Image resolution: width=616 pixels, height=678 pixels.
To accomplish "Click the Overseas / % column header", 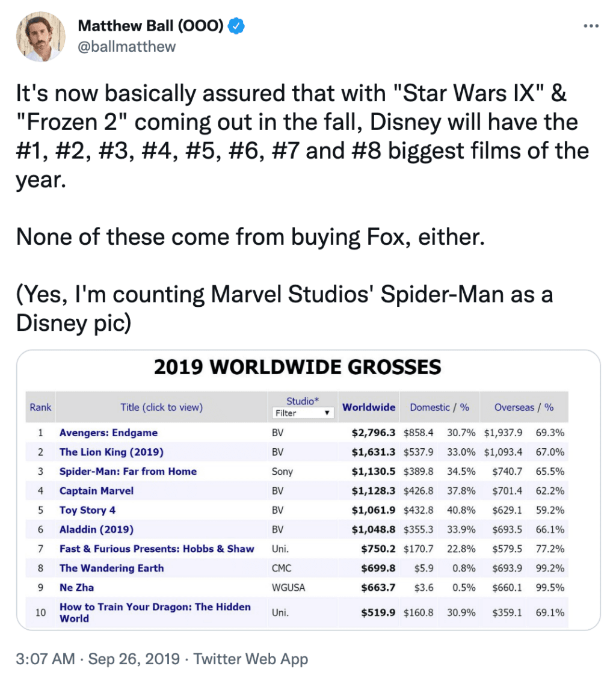I will 524,407.
